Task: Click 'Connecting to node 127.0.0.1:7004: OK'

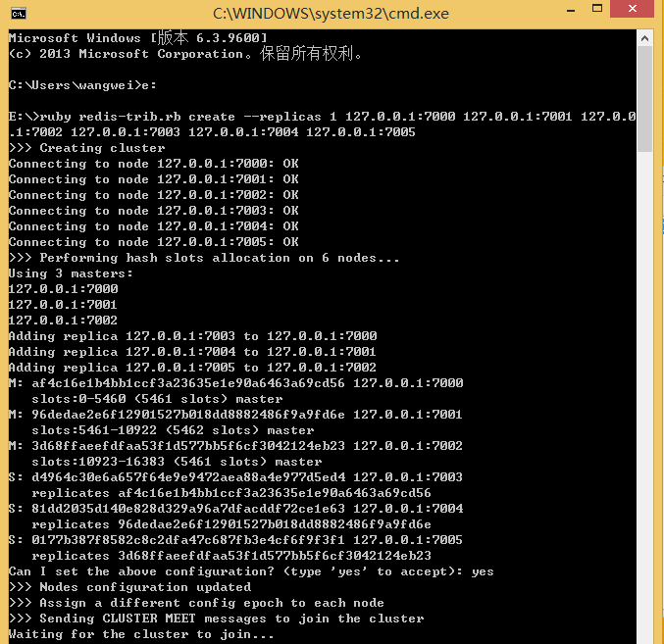Action: click(154, 226)
